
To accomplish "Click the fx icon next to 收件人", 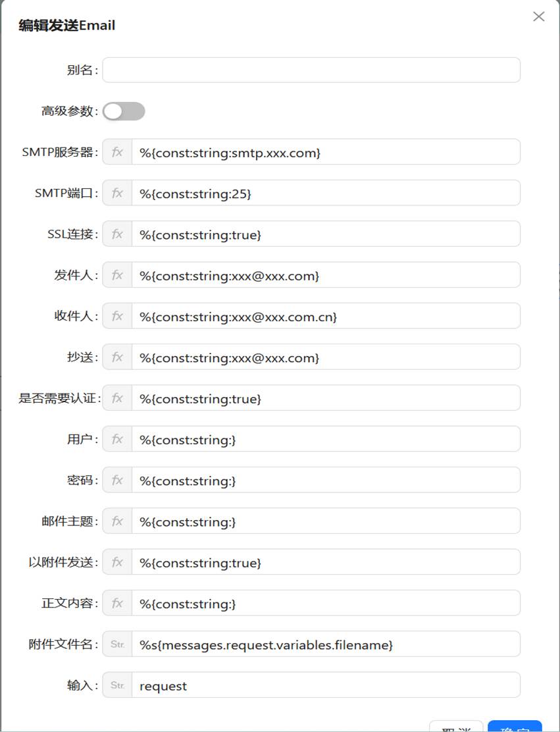I will coord(117,316).
